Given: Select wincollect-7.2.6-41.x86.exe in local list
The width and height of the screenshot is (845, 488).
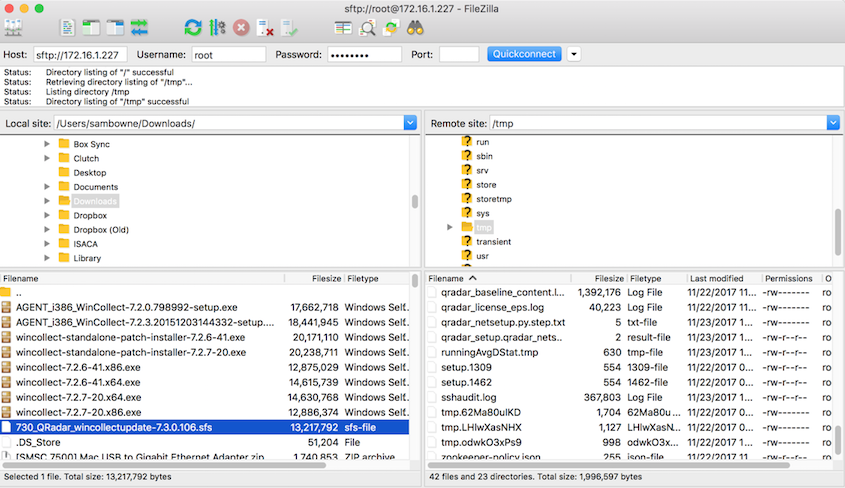Looking at the screenshot, I should coord(205,367).
